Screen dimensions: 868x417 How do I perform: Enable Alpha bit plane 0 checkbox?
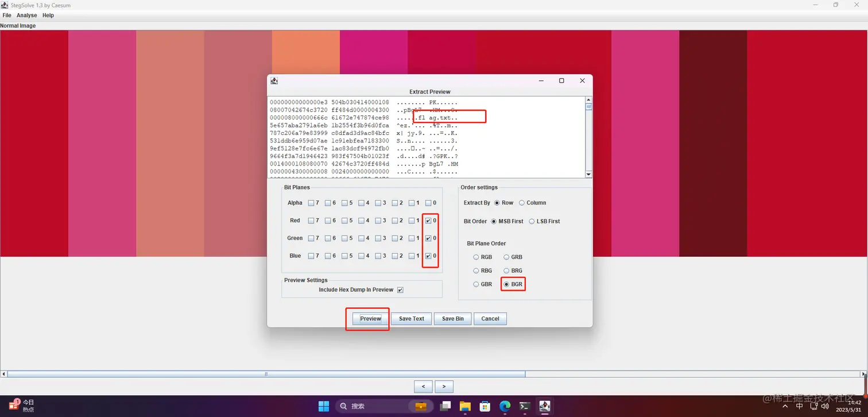pos(428,203)
